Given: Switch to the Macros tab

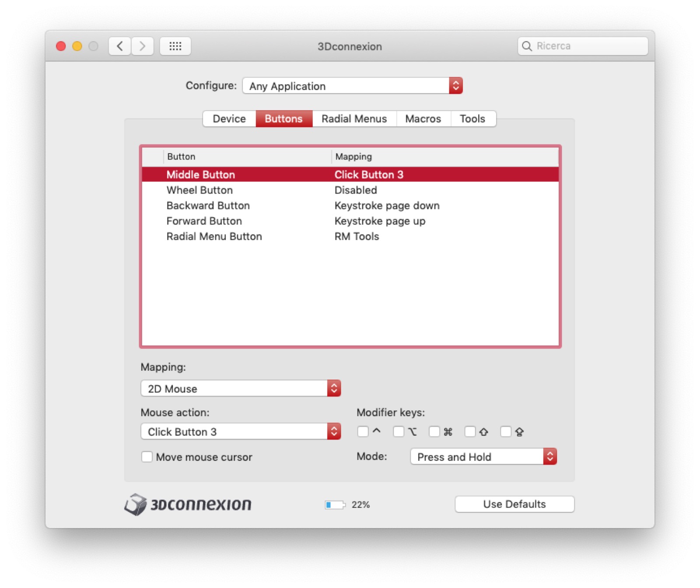Looking at the screenshot, I should (x=423, y=118).
